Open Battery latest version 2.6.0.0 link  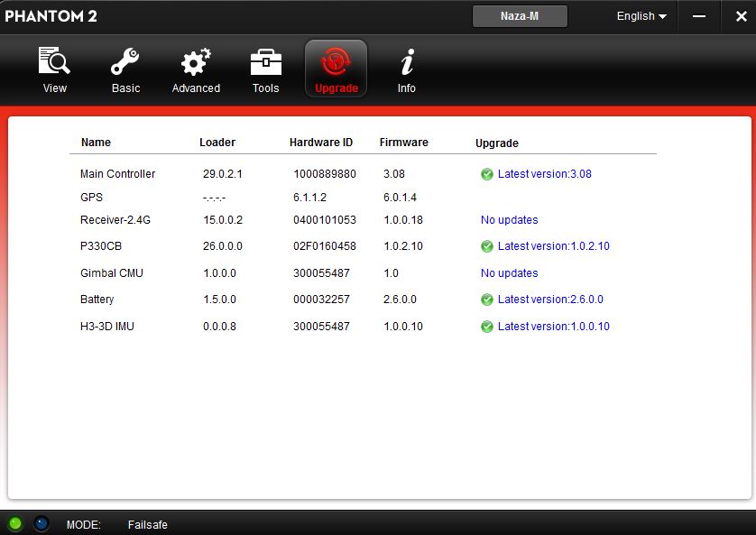point(550,300)
